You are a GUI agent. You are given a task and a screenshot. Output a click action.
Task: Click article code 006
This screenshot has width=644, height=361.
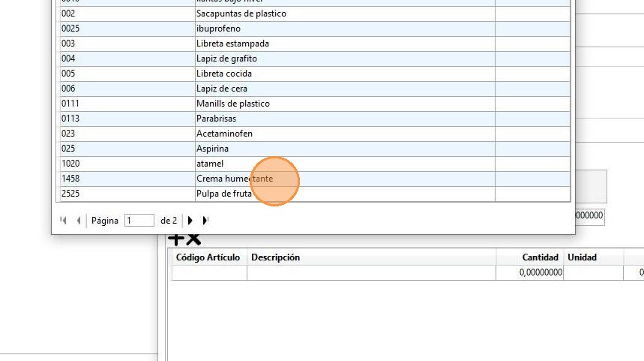68,89
